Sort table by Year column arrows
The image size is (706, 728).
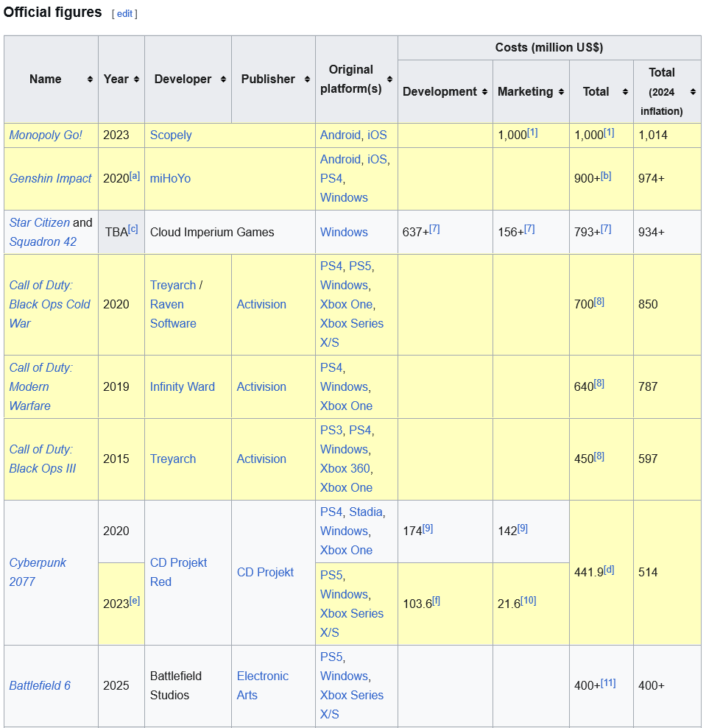[136, 79]
